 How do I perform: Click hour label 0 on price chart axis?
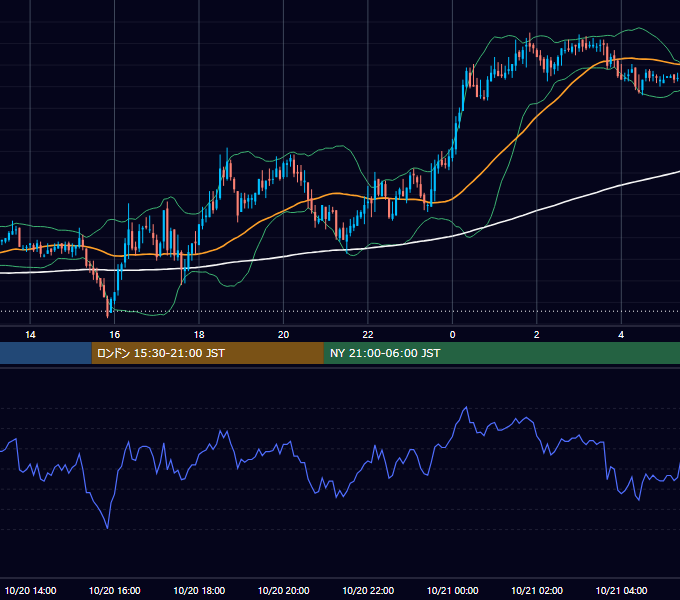click(452, 335)
